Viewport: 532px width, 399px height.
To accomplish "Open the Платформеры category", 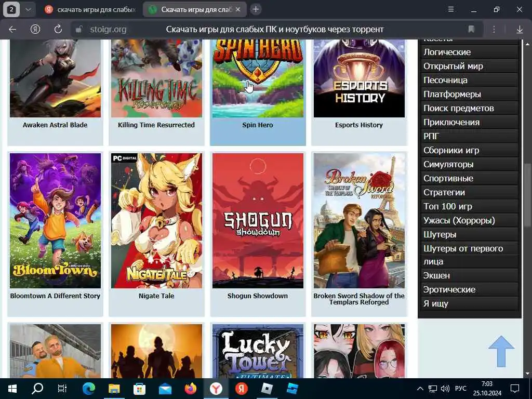I will (x=470, y=94).
